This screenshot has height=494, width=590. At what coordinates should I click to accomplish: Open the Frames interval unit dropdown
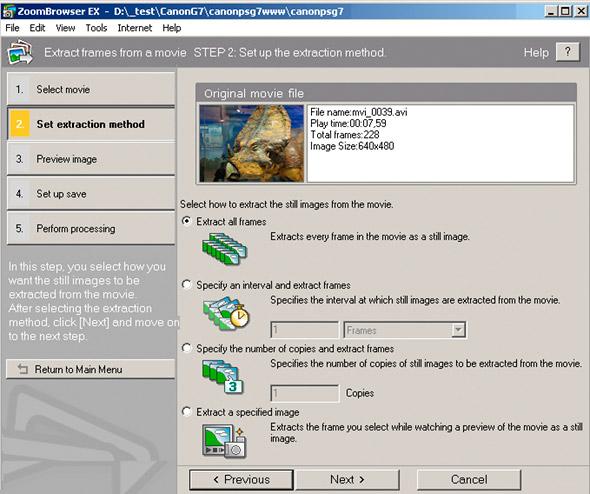coord(458,330)
